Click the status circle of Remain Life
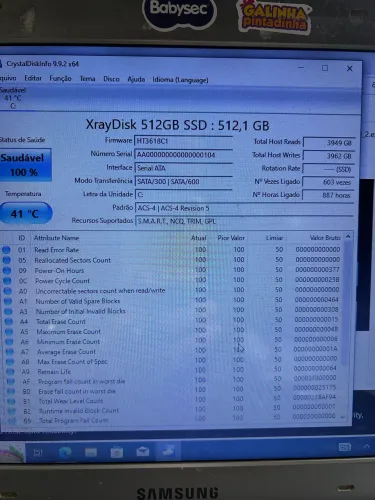 [x=10, y=371]
